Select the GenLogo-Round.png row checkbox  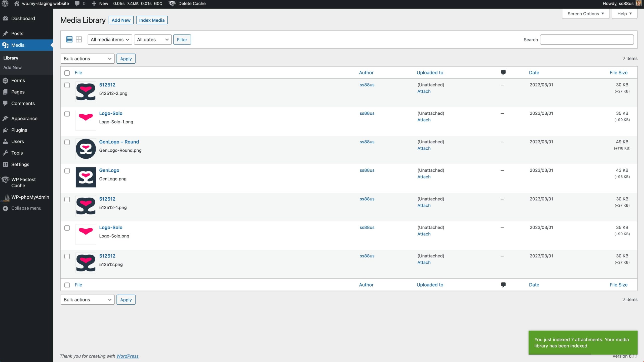click(x=67, y=142)
